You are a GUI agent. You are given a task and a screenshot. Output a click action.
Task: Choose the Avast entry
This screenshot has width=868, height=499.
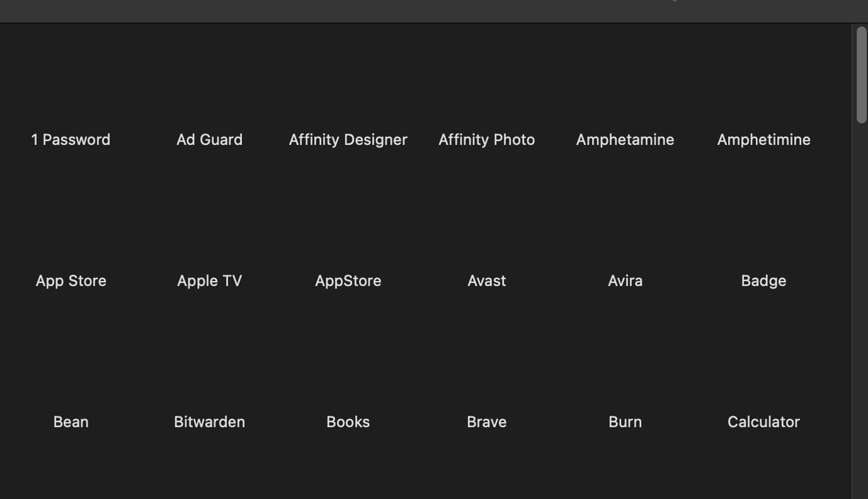click(x=486, y=280)
